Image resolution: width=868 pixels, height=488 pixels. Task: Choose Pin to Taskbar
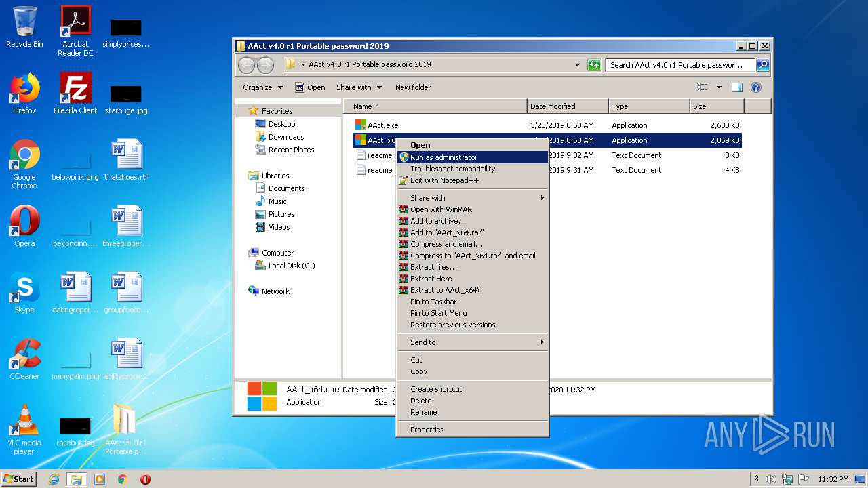pos(473,302)
